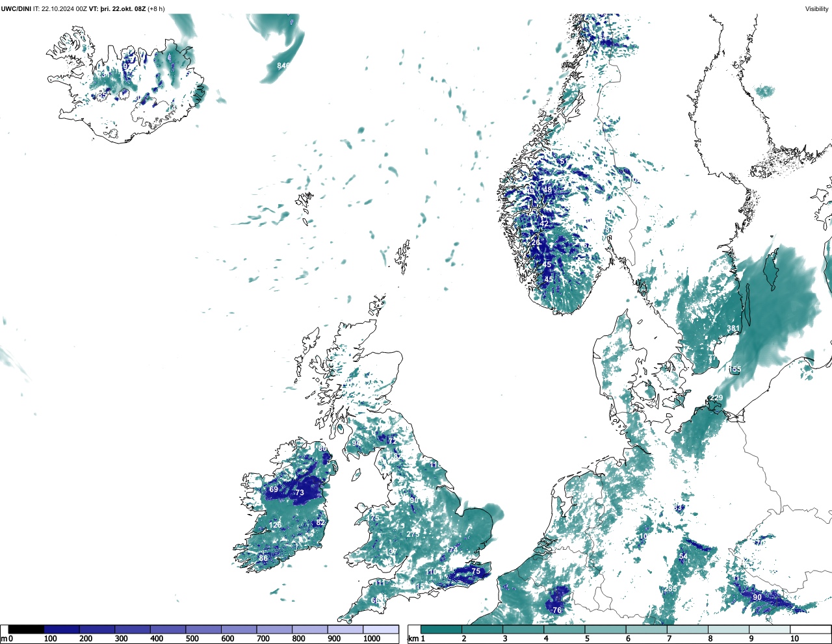This screenshot has height=644, width=832.
Task: Click the black 0–100 m legend swatch
Action: [26, 629]
